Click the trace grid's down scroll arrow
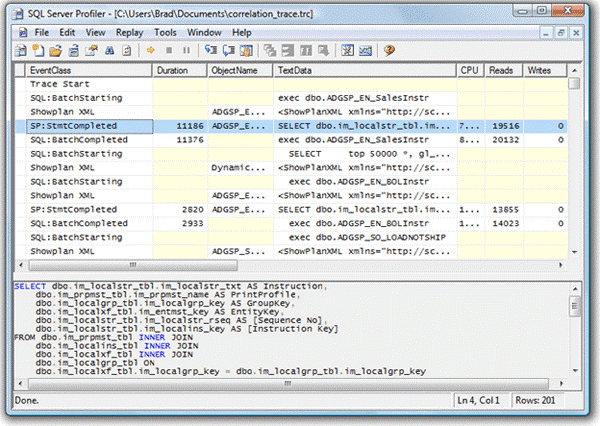This screenshot has width=600, height=426. point(574,252)
